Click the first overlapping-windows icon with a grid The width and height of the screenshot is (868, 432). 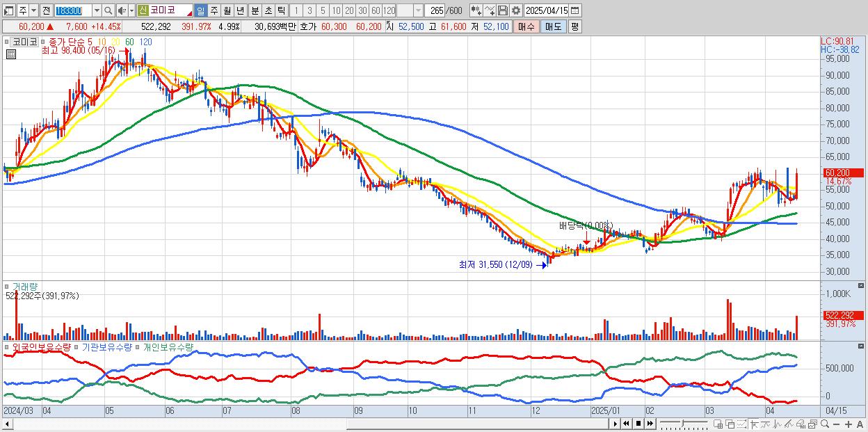[x=718, y=424]
